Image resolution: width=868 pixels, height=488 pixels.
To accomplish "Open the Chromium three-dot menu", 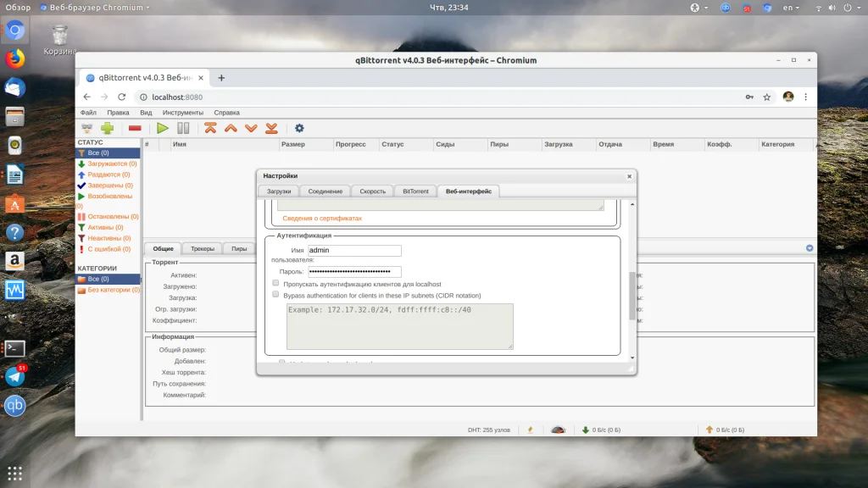I will (x=805, y=97).
